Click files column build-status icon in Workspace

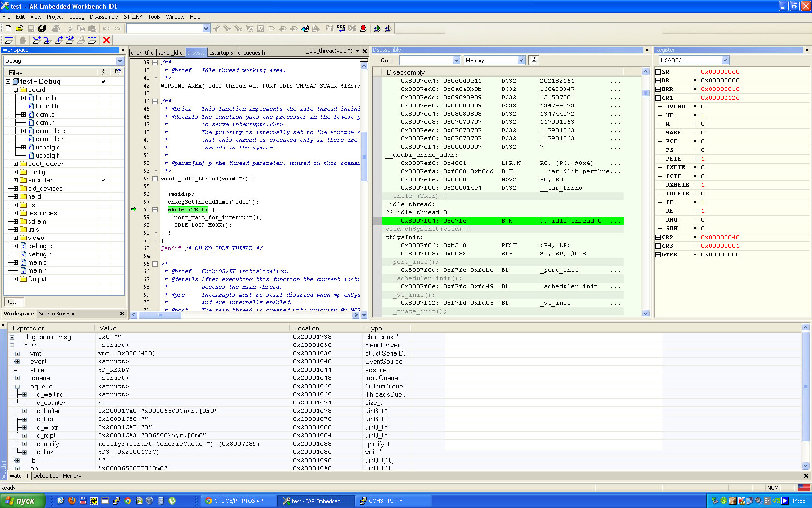tap(117, 72)
